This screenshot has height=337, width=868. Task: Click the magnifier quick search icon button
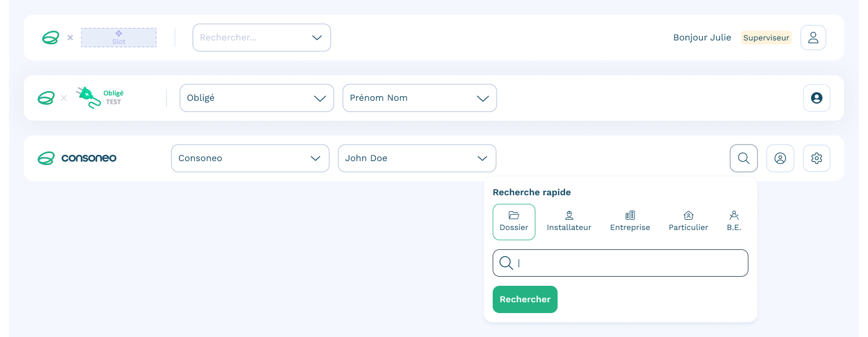tap(743, 158)
